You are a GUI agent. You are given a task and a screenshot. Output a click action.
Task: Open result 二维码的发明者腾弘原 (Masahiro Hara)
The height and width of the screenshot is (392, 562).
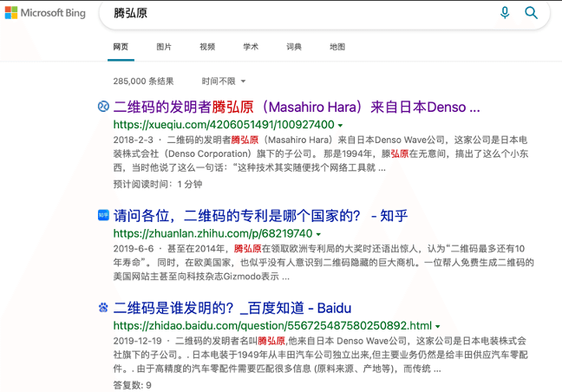click(x=297, y=107)
